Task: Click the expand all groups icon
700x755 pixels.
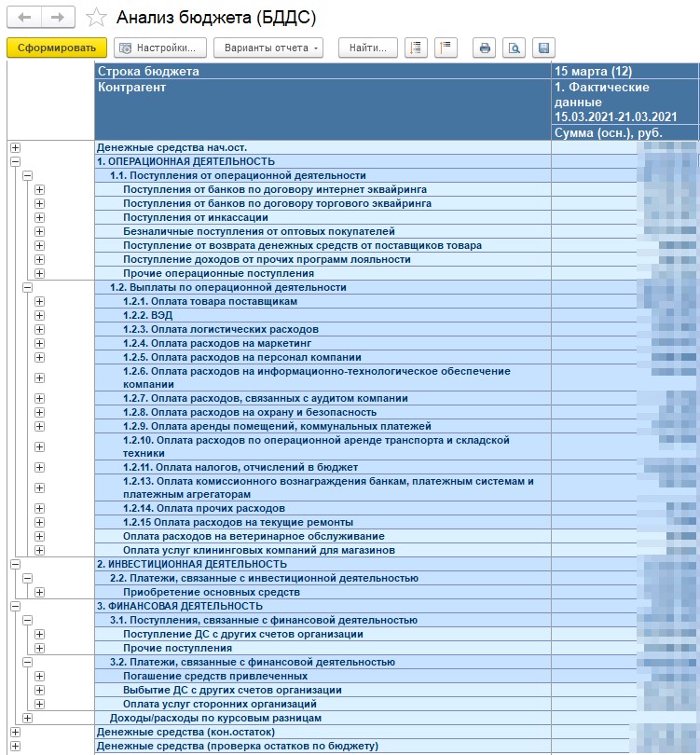Action: click(x=416, y=48)
